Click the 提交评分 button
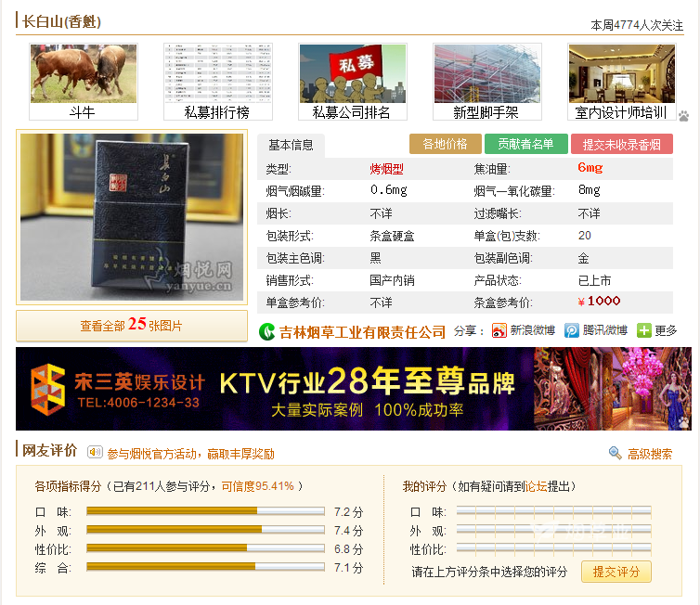Image resolution: width=700 pixels, height=605 pixels. pos(616,572)
